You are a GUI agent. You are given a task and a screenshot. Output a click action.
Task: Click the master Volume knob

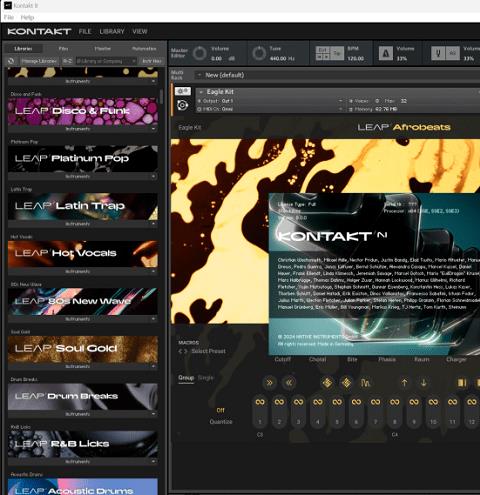199,53
